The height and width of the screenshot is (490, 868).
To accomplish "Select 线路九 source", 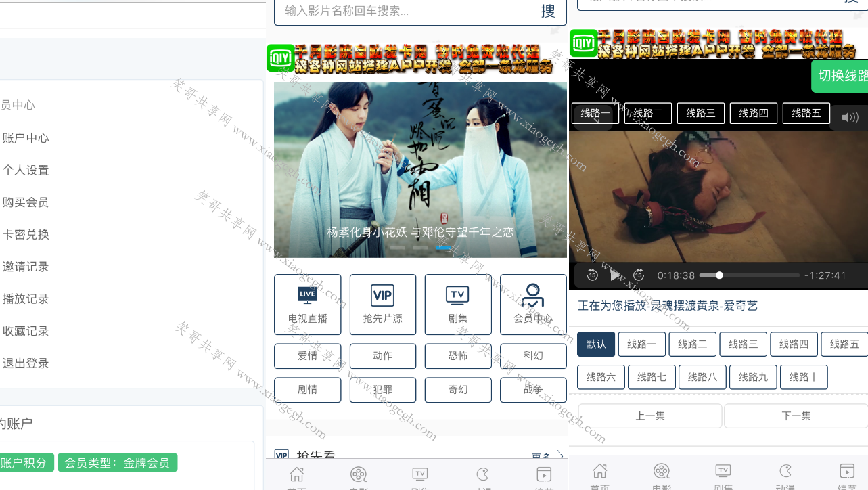I will (753, 377).
